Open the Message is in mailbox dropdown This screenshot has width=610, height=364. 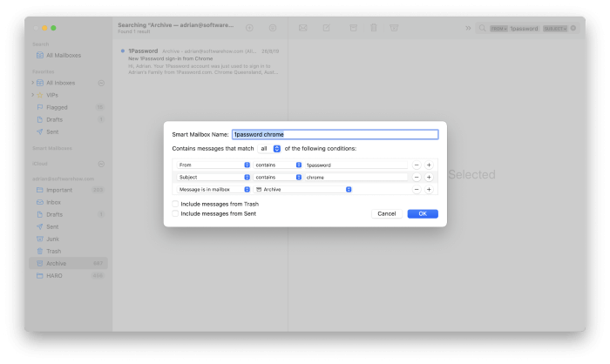pyautogui.click(x=213, y=189)
